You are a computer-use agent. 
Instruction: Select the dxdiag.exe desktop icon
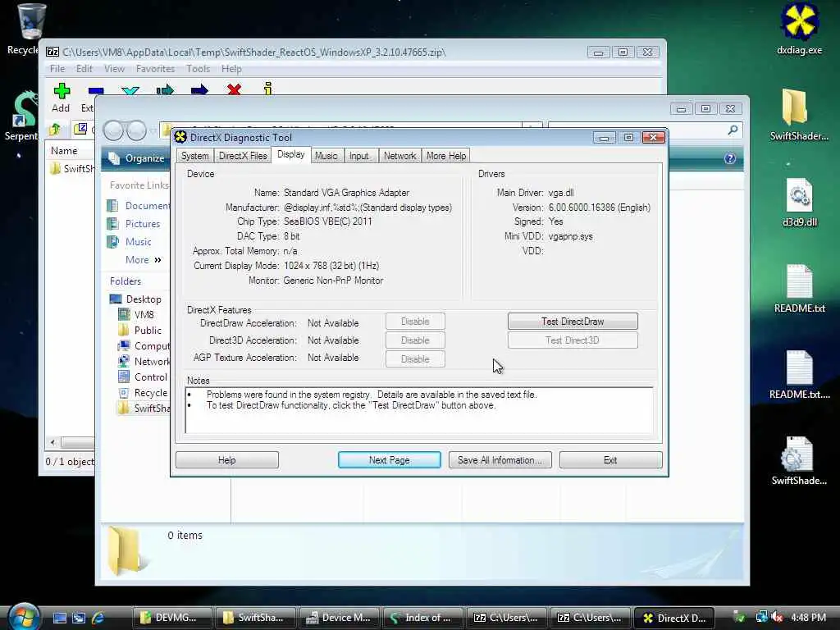[x=799, y=29]
